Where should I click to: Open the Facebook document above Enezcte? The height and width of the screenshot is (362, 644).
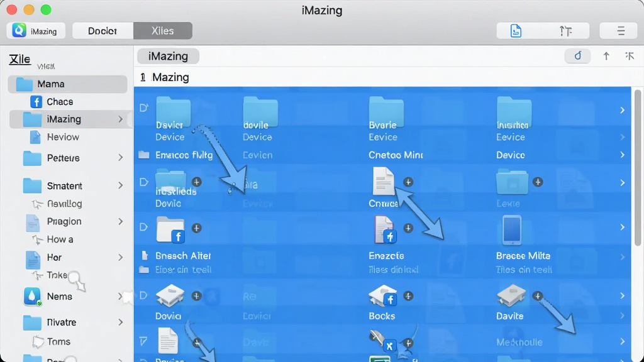385,230
